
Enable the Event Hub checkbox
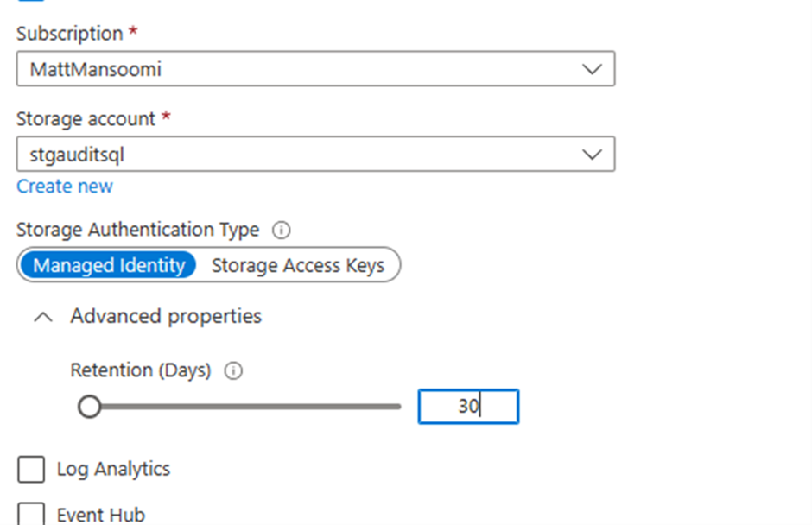[x=31, y=515]
